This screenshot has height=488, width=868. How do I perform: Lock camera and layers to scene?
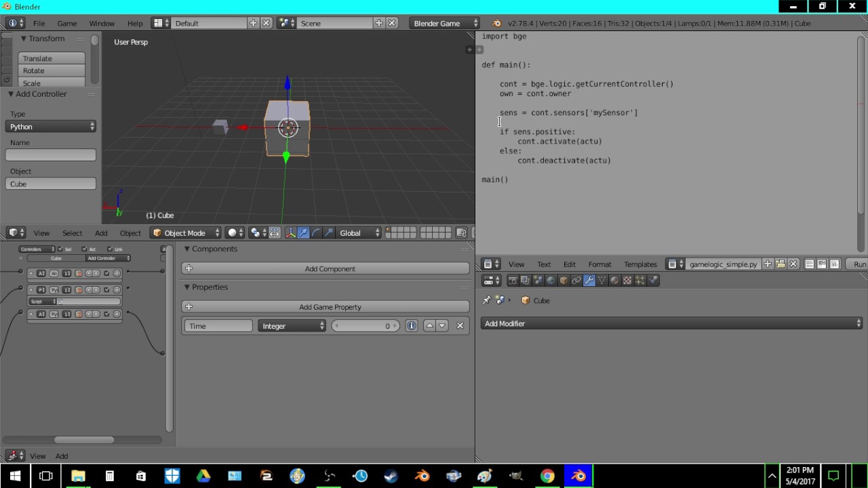coord(461,233)
